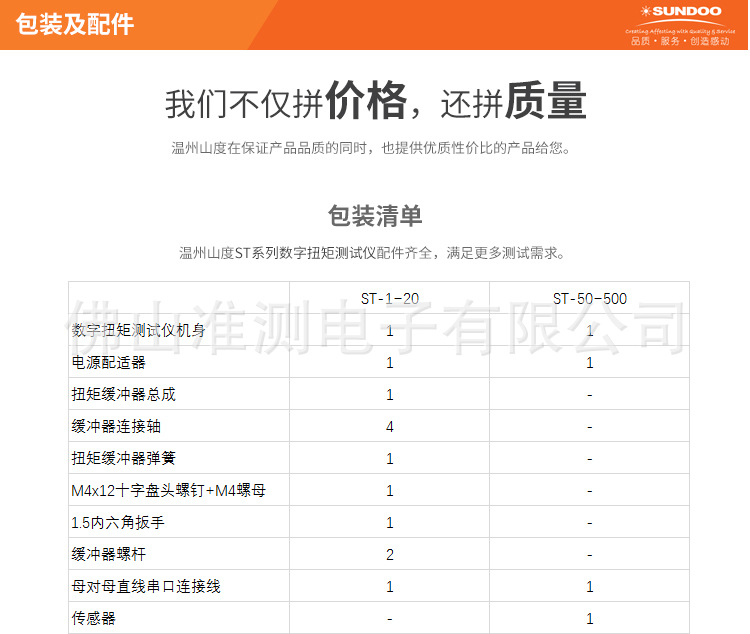Click the slogan 我们不仅拼价格，还拼质量
The width and height of the screenshot is (750, 634).
[375, 101]
